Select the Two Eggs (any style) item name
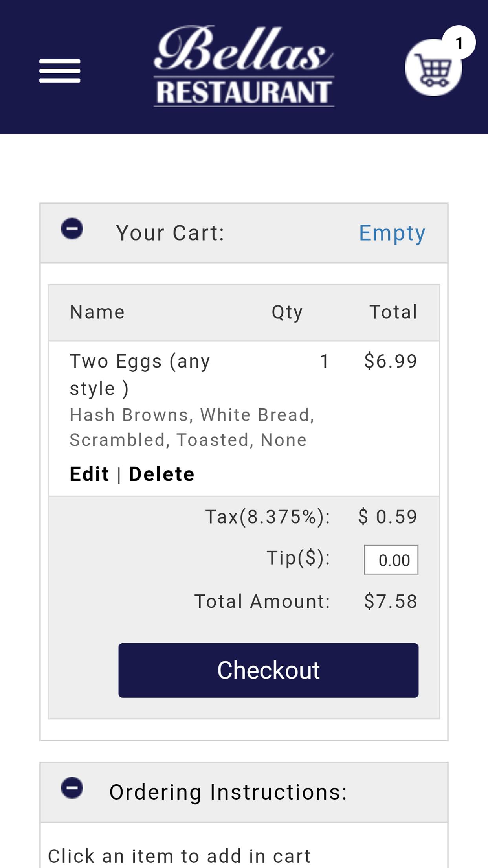This screenshot has height=868, width=488. [x=140, y=375]
